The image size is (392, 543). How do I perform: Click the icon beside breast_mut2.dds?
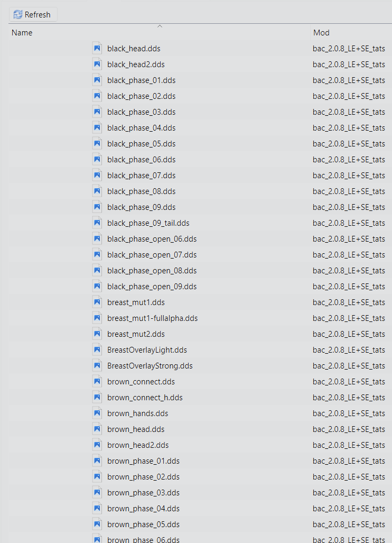click(x=97, y=334)
